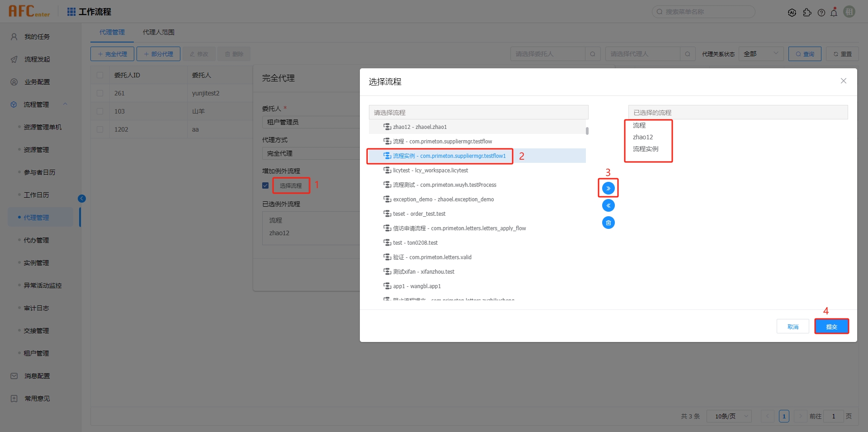Check notifications via the bell icon

834,12
